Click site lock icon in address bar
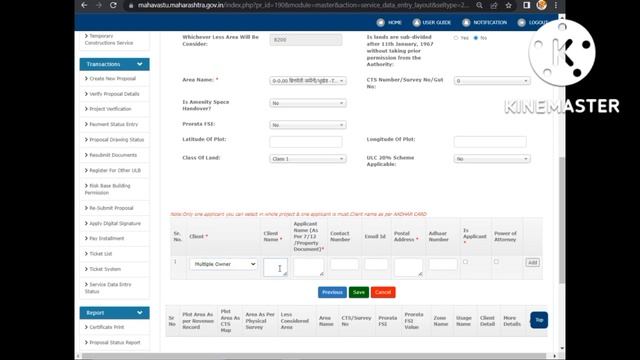Image resolution: width=640 pixels, height=360 pixels. point(131,5)
